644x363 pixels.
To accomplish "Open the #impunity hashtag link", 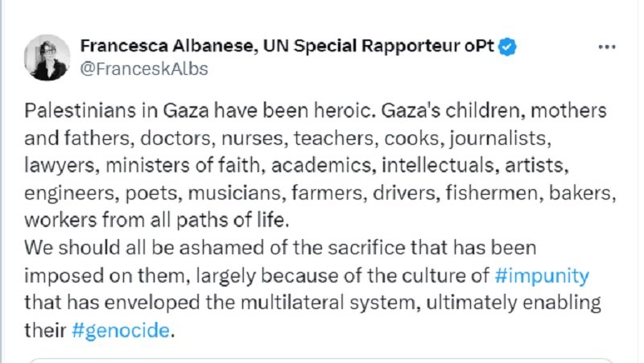I will (x=542, y=275).
